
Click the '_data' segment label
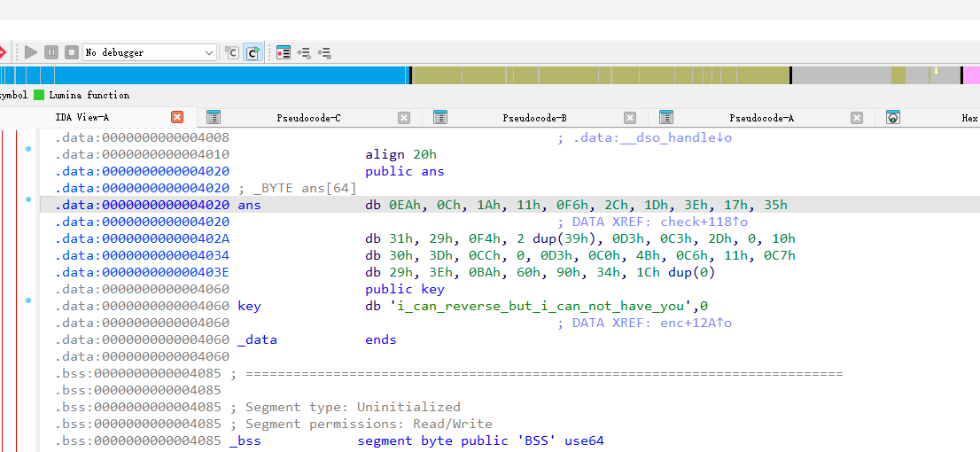pyautogui.click(x=258, y=340)
